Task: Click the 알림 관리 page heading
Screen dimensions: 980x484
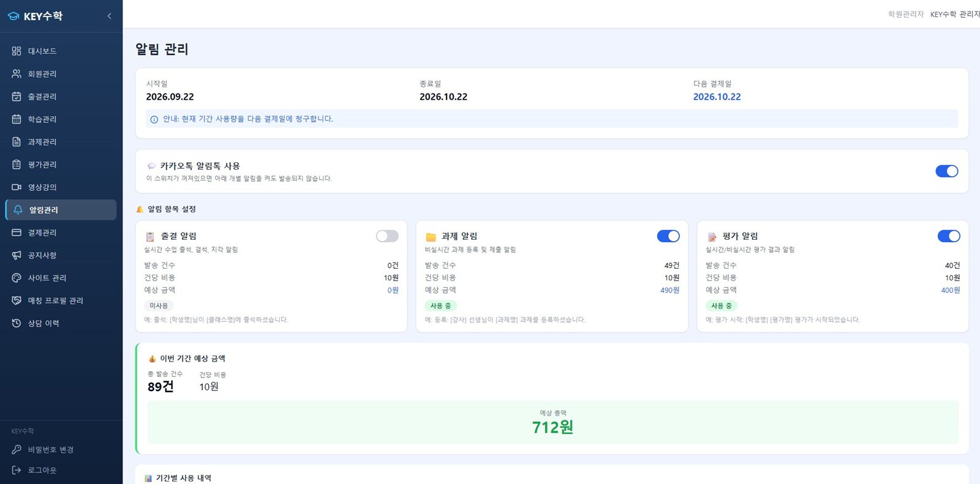Action: coord(162,49)
